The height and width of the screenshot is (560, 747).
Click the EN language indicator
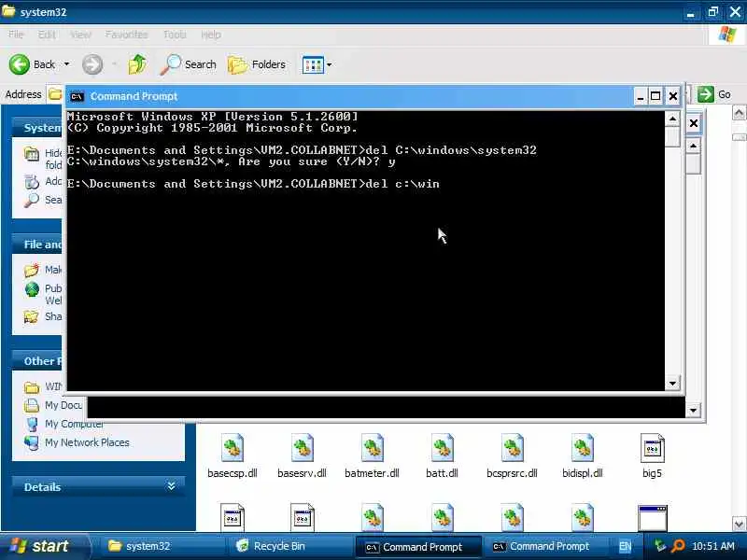click(625, 546)
